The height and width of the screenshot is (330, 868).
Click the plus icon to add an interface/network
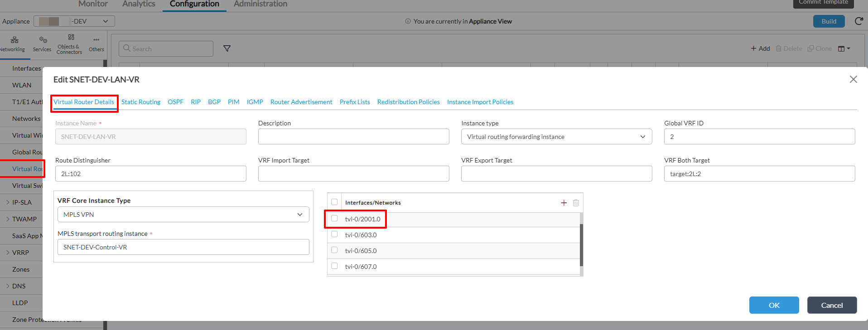pyautogui.click(x=564, y=203)
